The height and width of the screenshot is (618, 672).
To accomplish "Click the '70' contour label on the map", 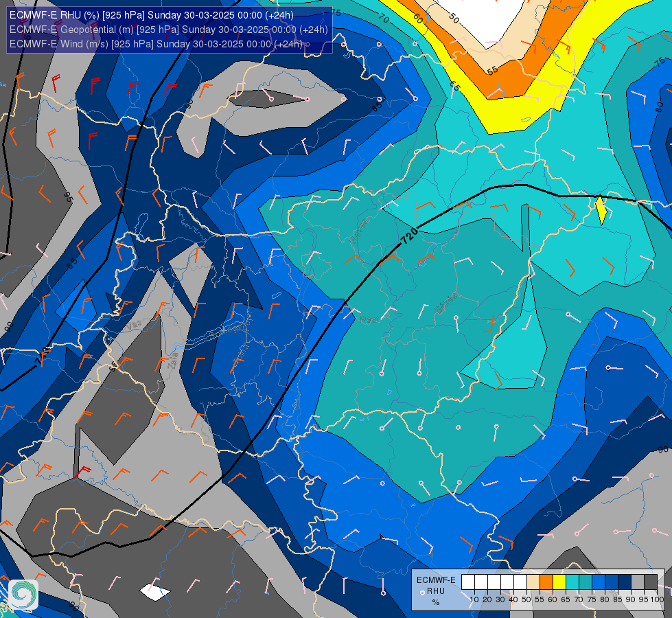I will tap(384, 19).
